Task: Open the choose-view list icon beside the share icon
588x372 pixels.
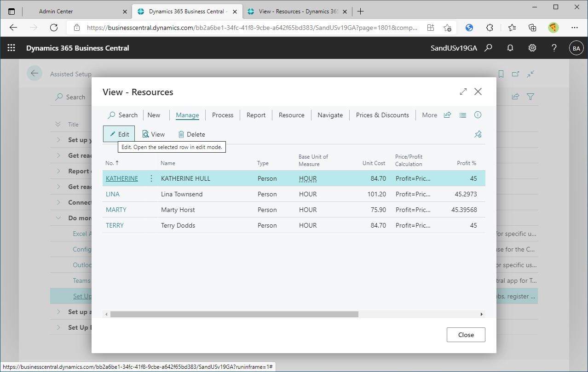Action: pyautogui.click(x=463, y=115)
